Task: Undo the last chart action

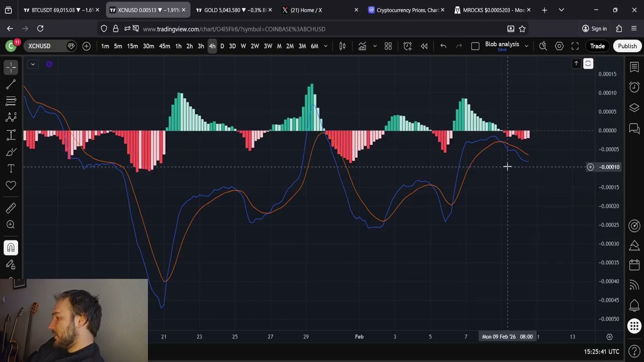Action: 443,46
